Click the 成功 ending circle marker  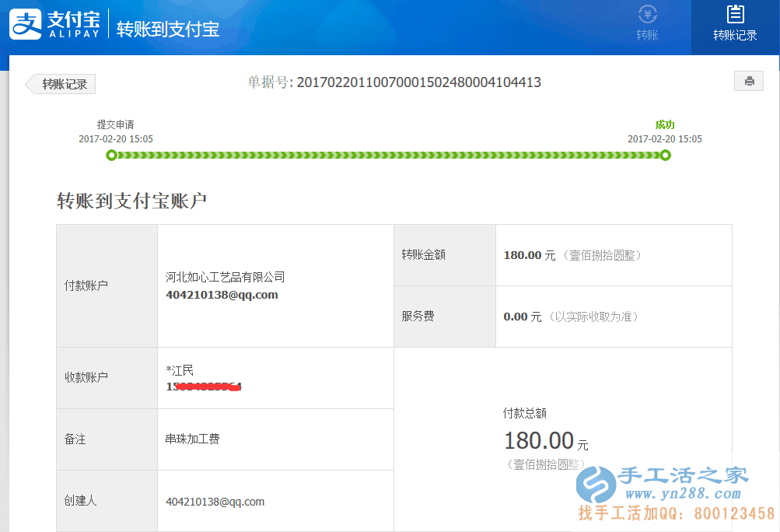[x=665, y=156]
